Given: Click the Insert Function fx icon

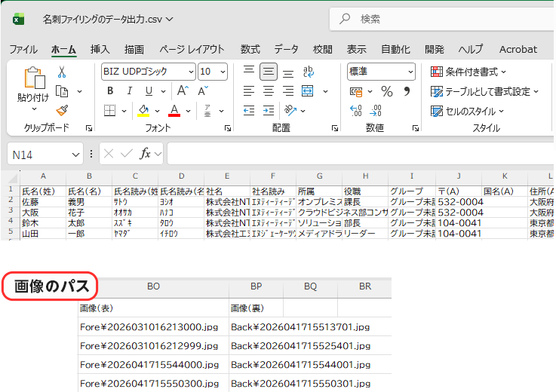Looking at the screenshot, I should 146,154.
